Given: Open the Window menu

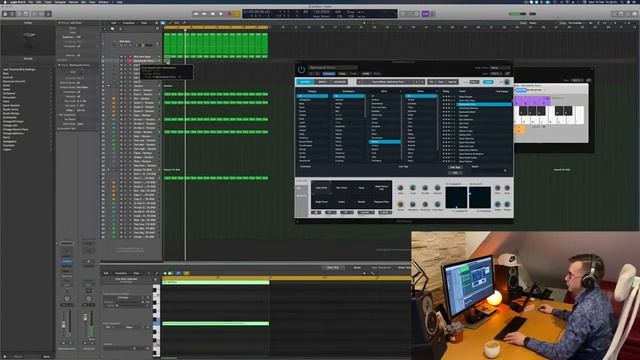Looking at the screenshot, I should coord(103,2).
